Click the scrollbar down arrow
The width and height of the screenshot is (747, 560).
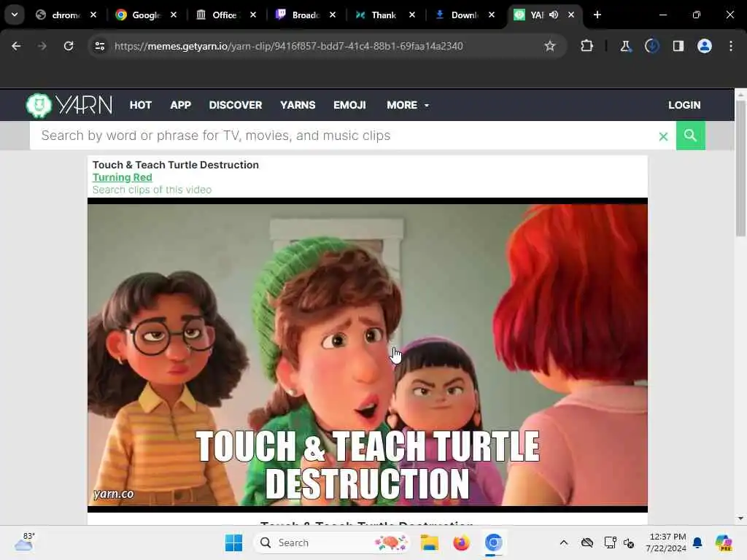(740, 518)
